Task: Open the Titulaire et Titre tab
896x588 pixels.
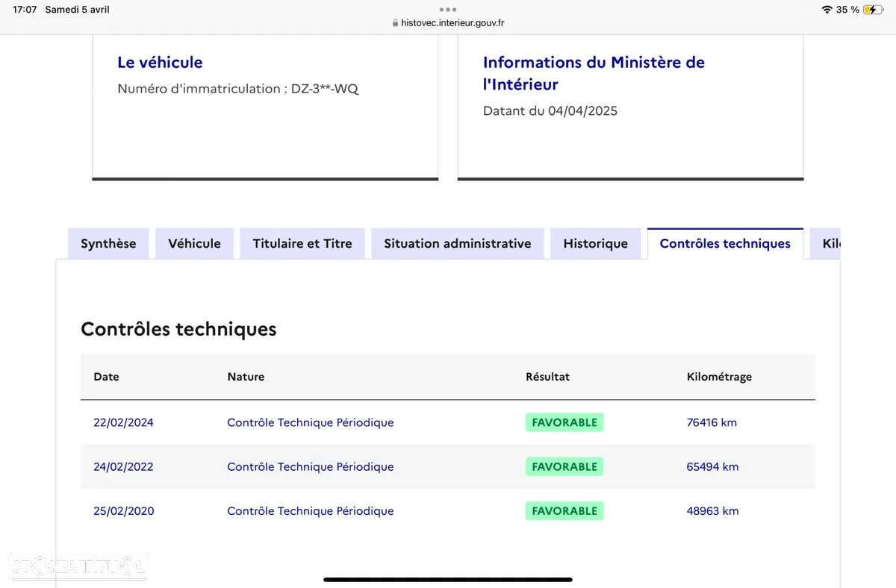Action: tap(302, 243)
